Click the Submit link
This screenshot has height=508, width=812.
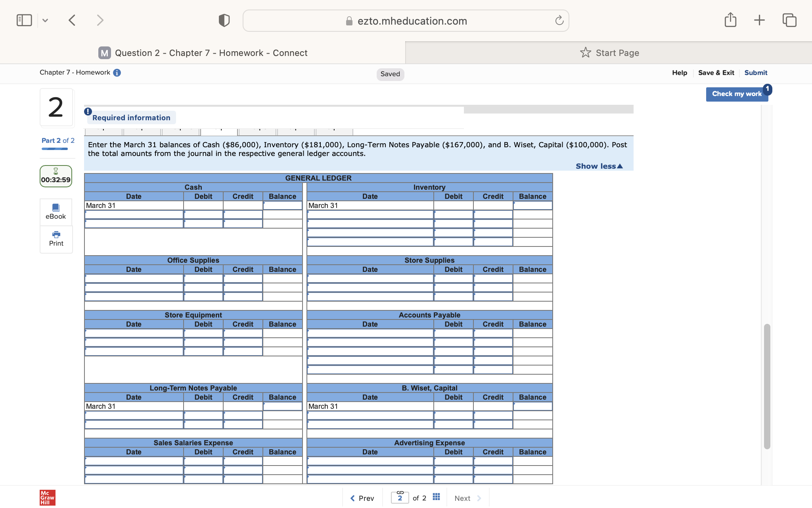click(x=755, y=72)
